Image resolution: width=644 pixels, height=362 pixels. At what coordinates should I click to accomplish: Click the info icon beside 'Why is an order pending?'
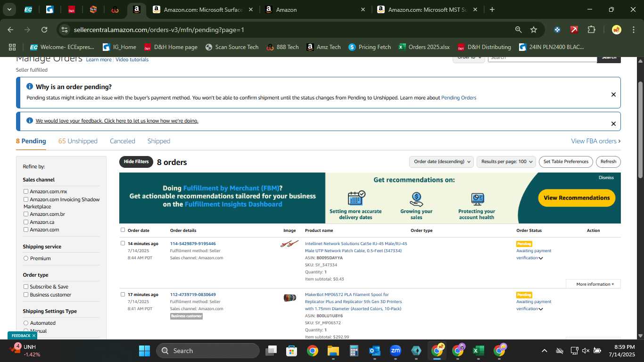[x=30, y=87]
